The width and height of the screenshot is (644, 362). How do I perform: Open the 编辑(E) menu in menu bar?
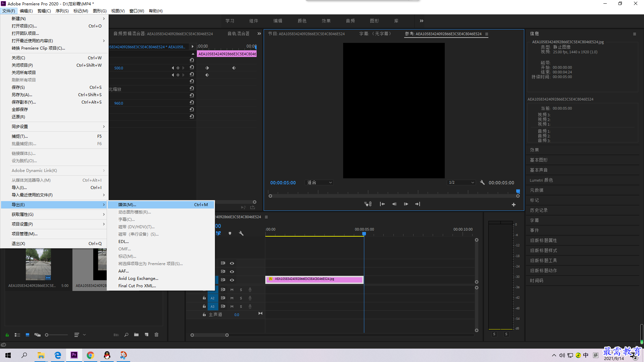26,11
